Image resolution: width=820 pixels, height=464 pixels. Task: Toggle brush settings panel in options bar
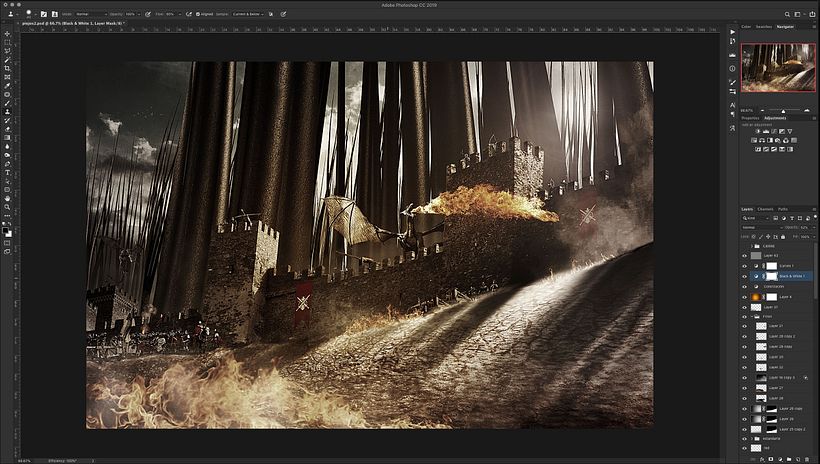44,14
